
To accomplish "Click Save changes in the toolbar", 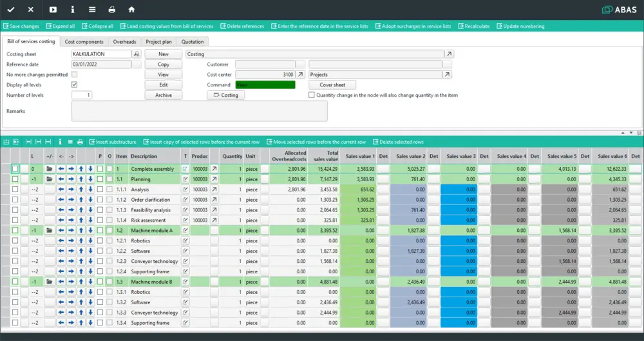I will (21, 26).
